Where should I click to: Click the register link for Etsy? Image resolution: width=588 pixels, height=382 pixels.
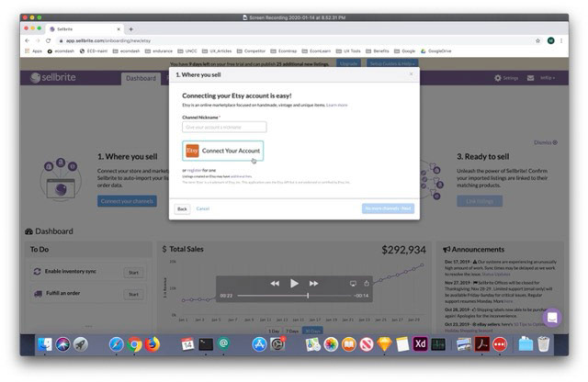tap(194, 170)
